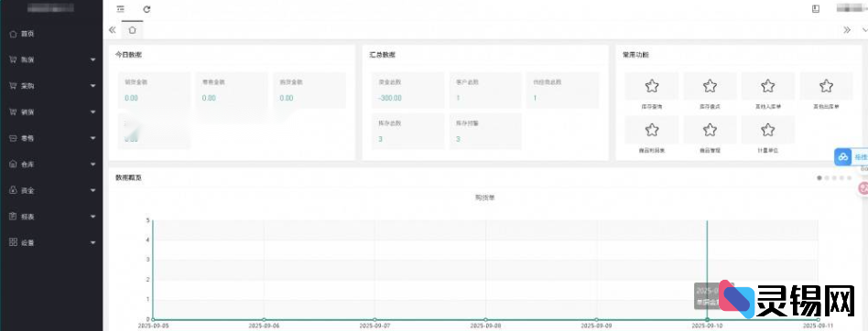Collapse the sidebar with the menu-fold icon

click(121, 9)
